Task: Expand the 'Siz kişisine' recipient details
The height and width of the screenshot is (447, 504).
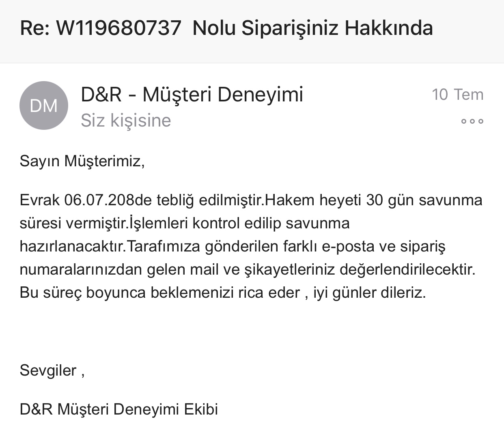Action: 126,120
